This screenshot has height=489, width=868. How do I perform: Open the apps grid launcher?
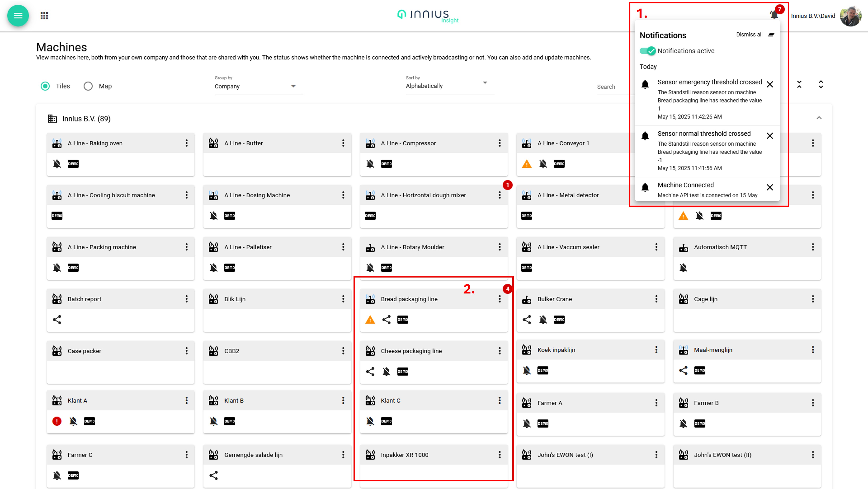tap(44, 16)
